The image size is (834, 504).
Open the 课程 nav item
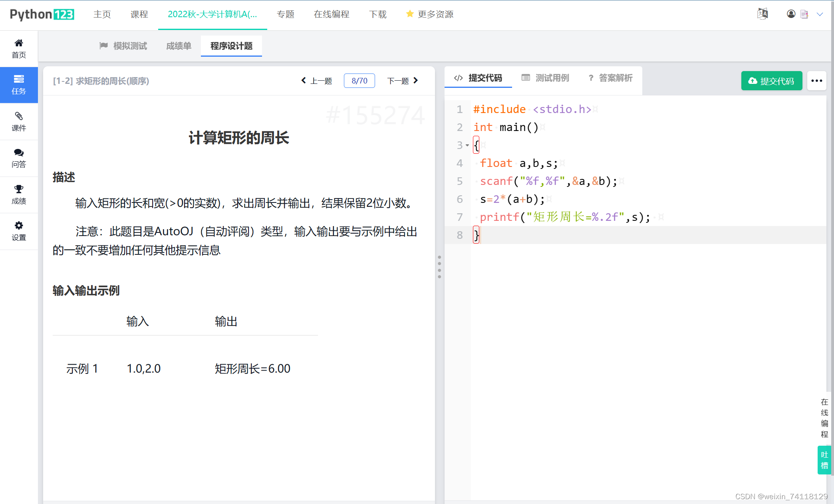139,14
